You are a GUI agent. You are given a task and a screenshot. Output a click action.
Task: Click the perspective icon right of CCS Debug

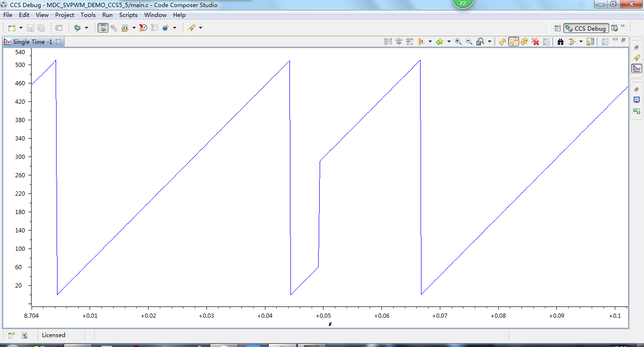tap(615, 28)
